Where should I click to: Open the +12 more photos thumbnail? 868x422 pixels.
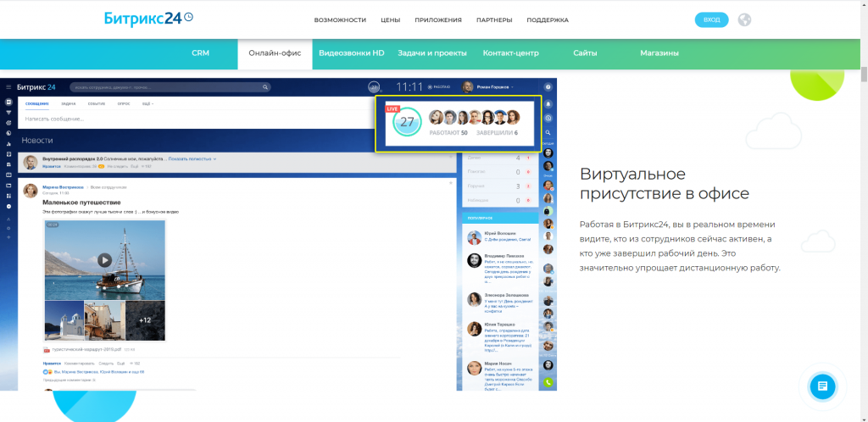point(146,320)
